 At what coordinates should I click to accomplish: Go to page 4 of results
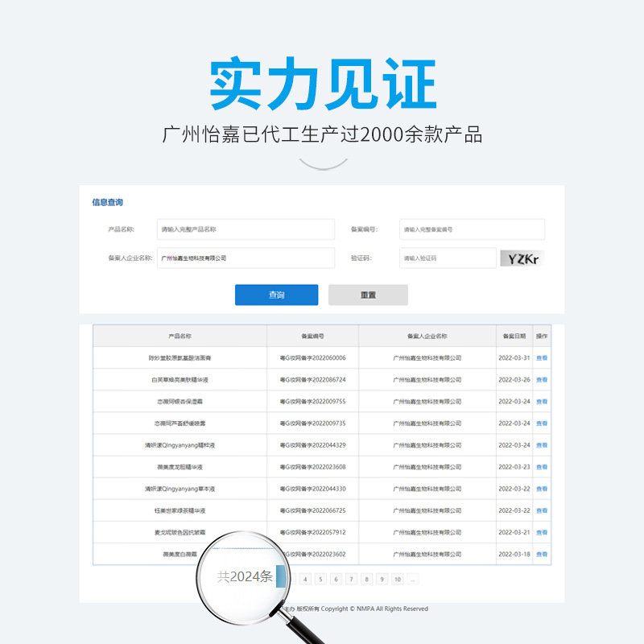click(306, 578)
